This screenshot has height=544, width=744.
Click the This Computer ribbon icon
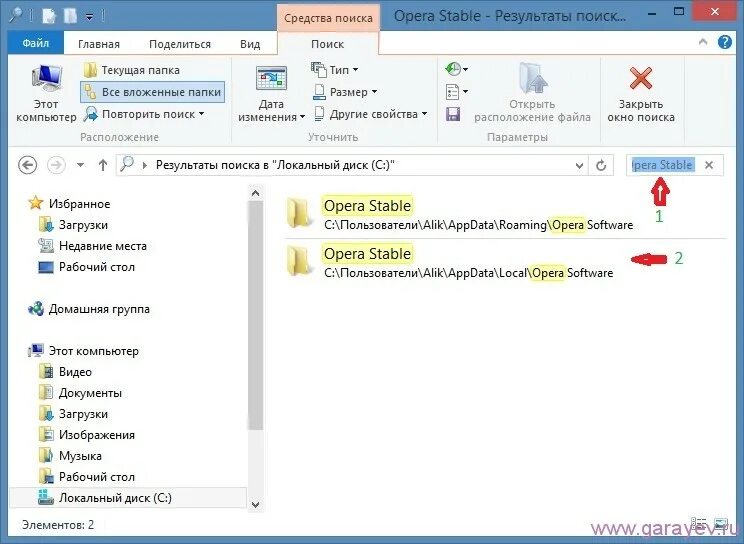click(x=46, y=94)
